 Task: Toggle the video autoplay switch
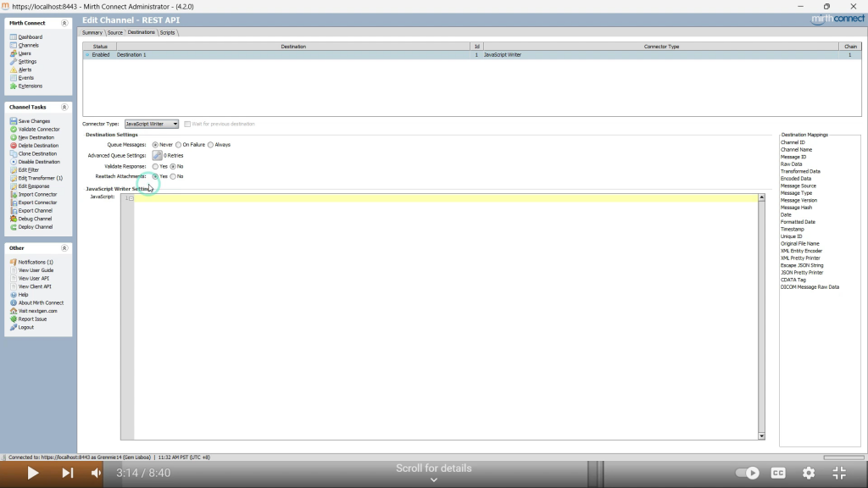pyautogui.click(x=747, y=473)
